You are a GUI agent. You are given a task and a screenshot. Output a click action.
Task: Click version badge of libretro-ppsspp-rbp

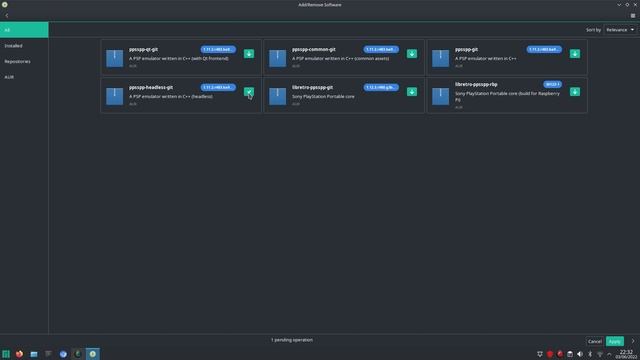tap(552, 84)
